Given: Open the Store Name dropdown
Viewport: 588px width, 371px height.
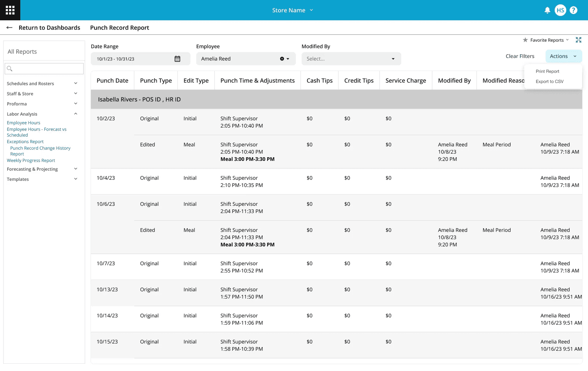Looking at the screenshot, I should (293, 10).
